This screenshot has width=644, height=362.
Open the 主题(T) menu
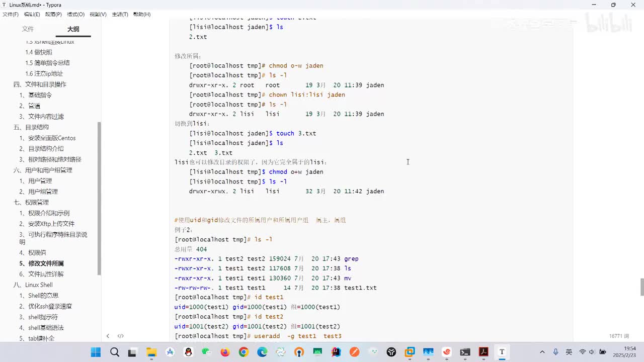(x=120, y=14)
